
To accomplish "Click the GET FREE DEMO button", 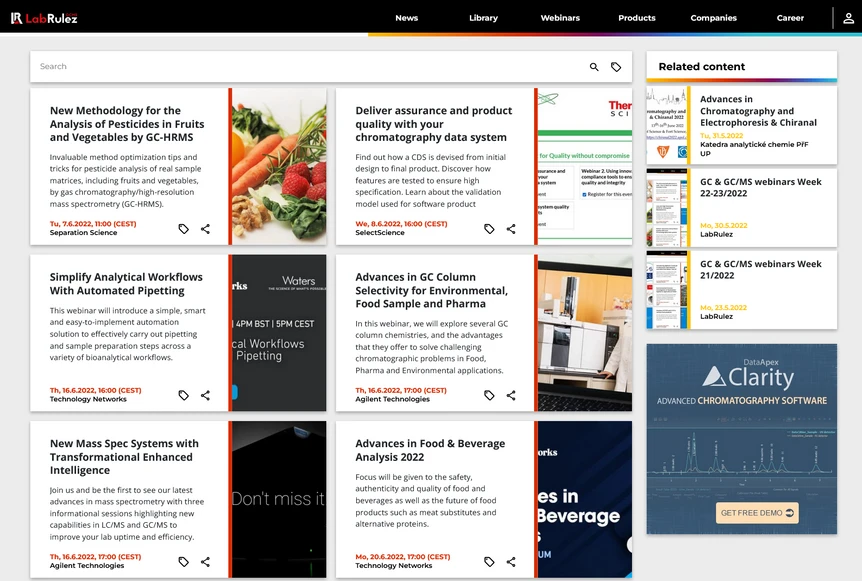I will 757,513.
